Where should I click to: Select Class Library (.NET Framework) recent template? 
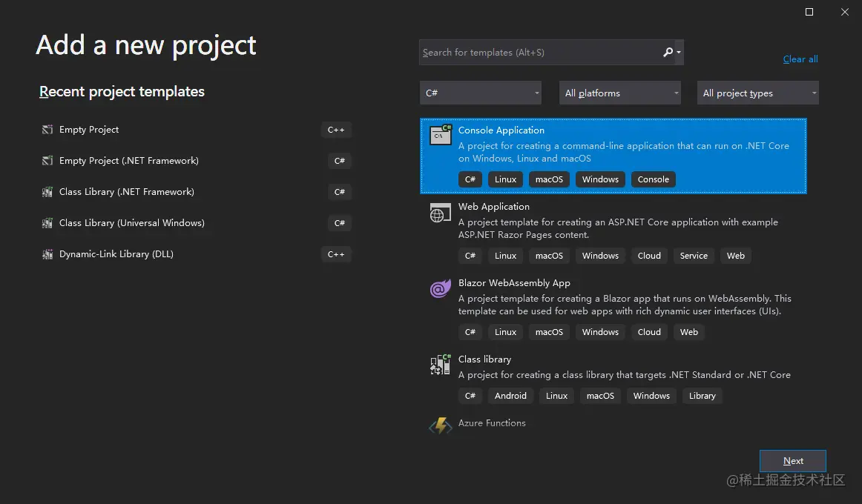[127, 192]
